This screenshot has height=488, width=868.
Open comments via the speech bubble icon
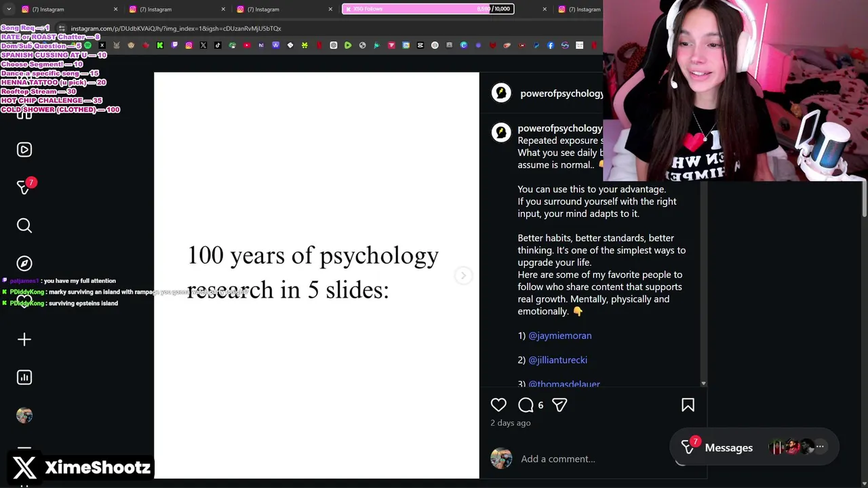[x=526, y=405]
